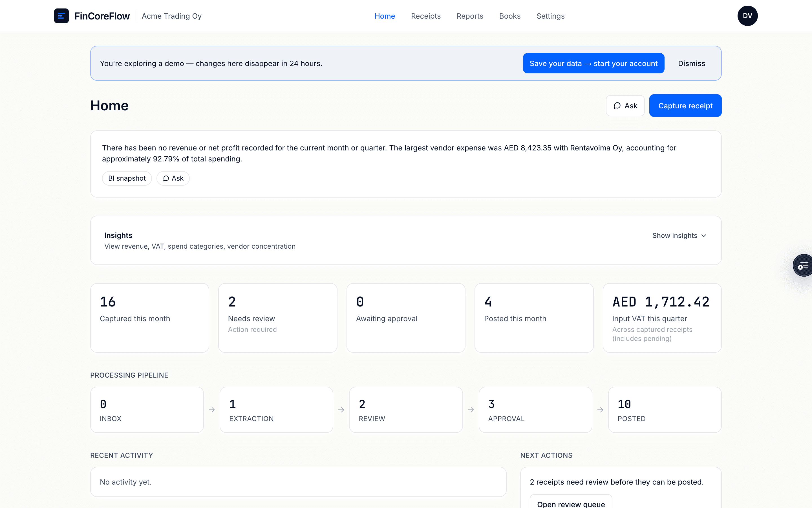Click the PROCESSING PIPELINE heading
The height and width of the screenshot is (508, 812).
[129, 375]
